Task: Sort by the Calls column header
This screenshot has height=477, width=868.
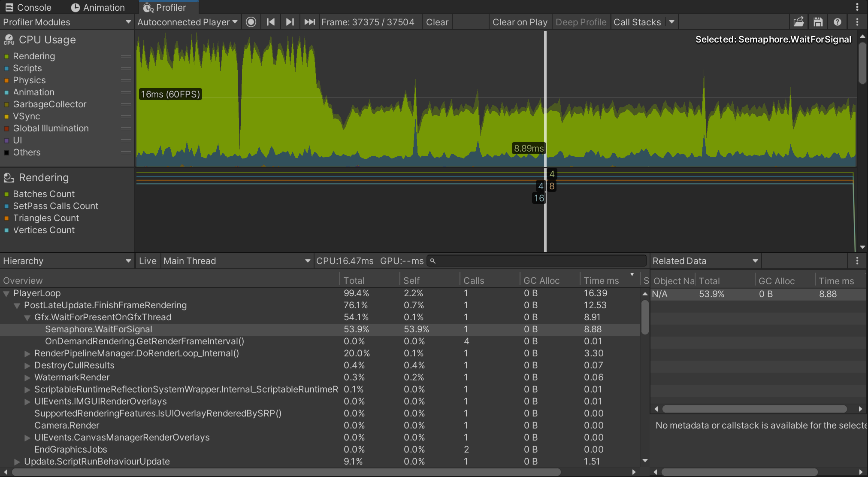Action: click(x=490, y=280)
